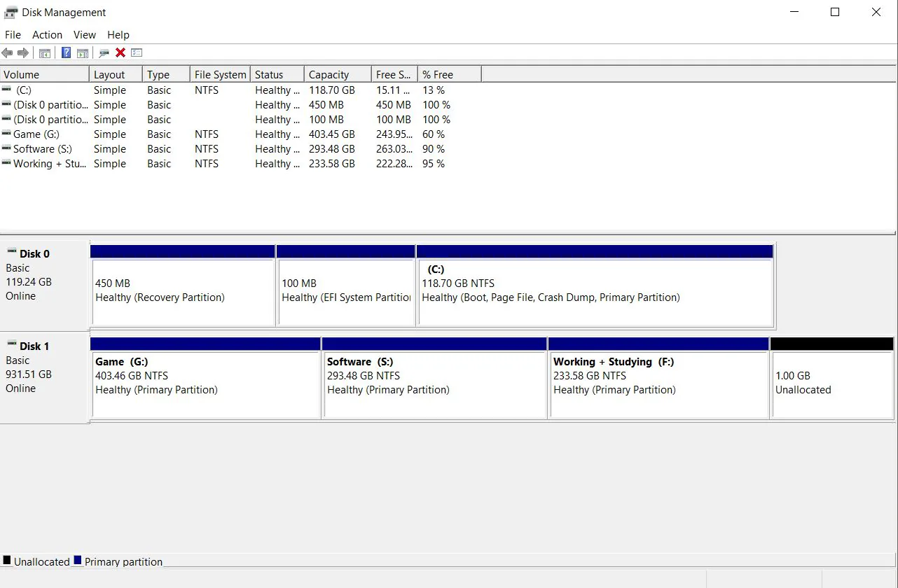Click the disk with magnifier toolbar icon
898x588 pixels.
tap(104, 53)
